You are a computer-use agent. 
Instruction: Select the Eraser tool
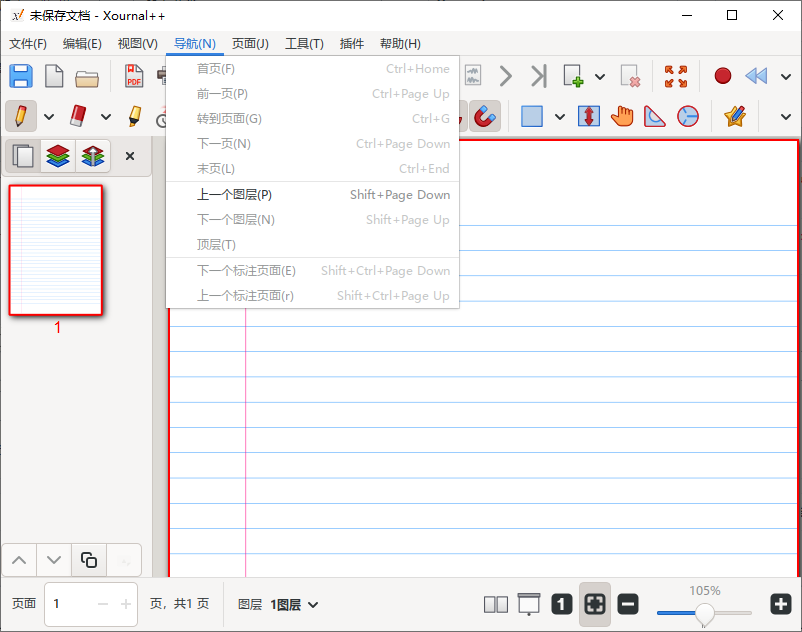point(78,116)
